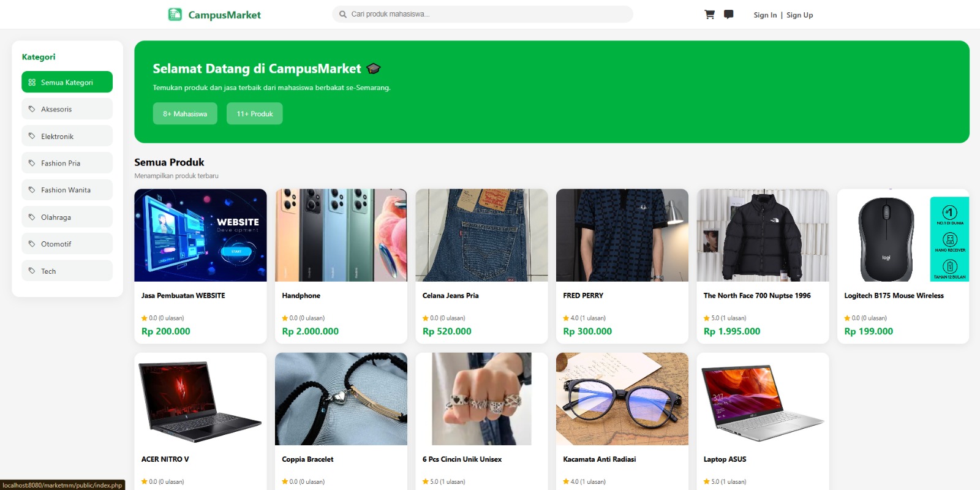Filter by Tech category
980x490 pixels.
pos(67,271)
